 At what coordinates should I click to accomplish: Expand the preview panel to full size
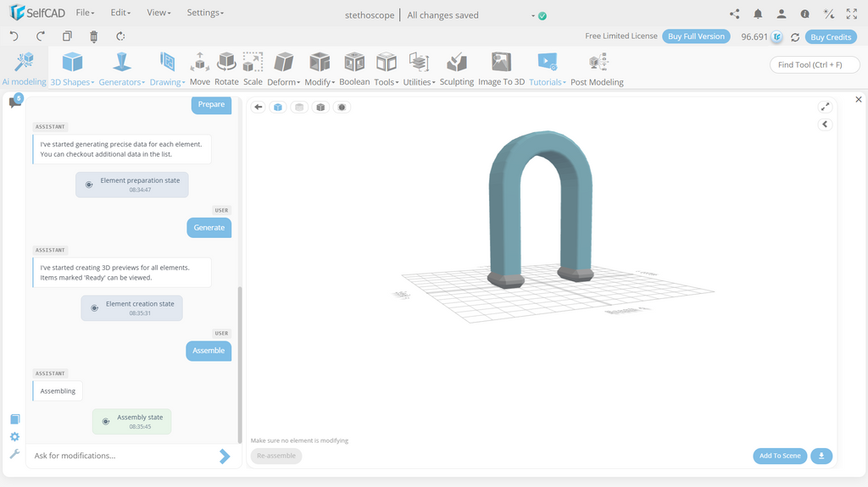coord(825,107)
